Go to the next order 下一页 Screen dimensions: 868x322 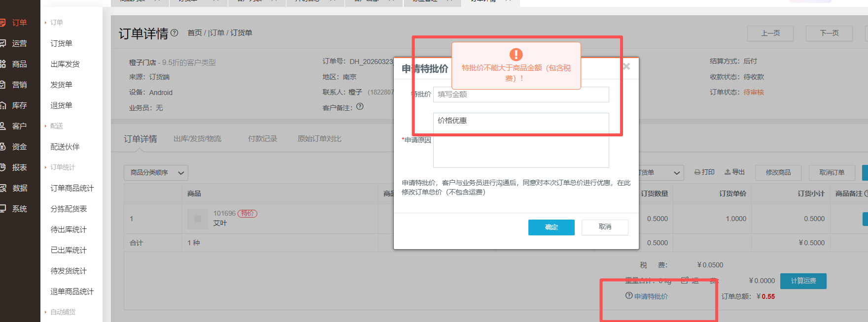pyautogui.click(x=829, y=33)
